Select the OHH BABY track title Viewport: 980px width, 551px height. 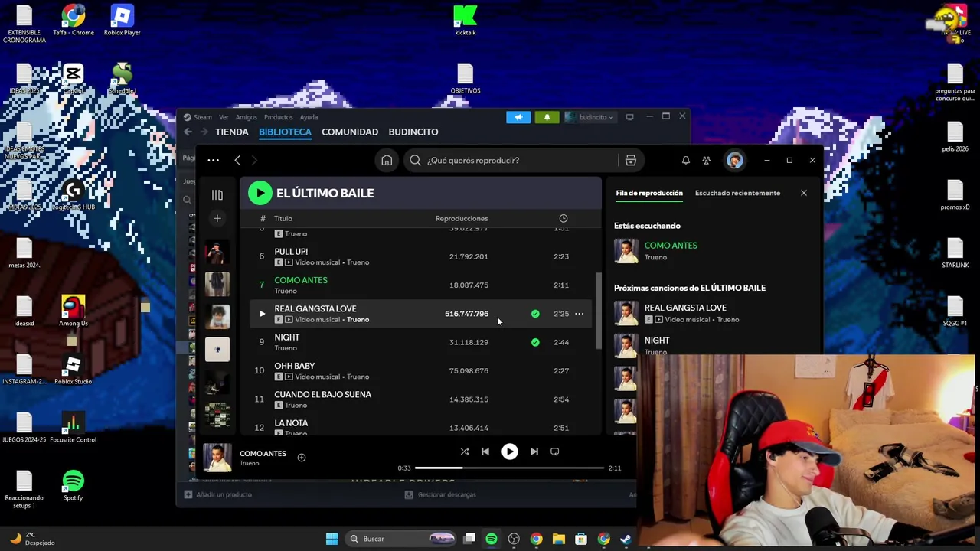(x=295, y=366)
